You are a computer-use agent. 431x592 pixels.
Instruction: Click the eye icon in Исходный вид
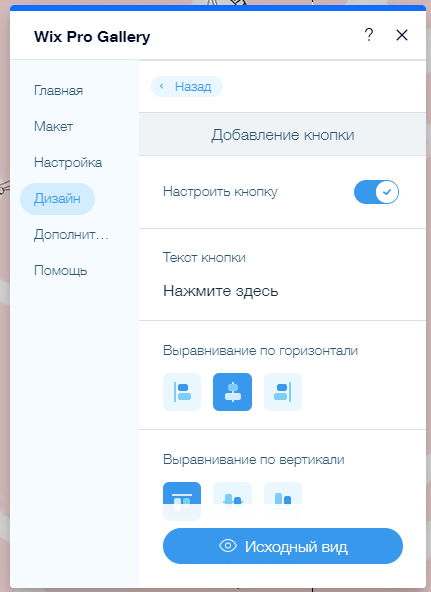pos(228,546)
